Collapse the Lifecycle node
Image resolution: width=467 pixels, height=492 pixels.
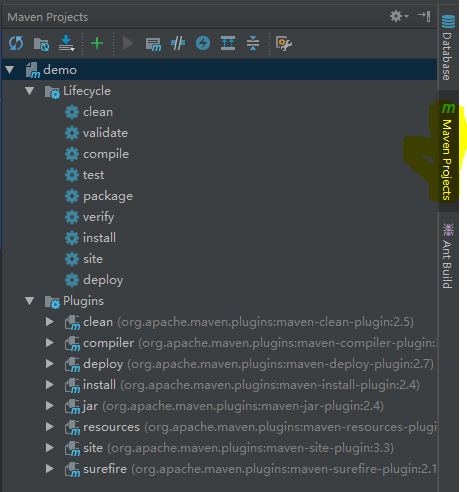30,91
